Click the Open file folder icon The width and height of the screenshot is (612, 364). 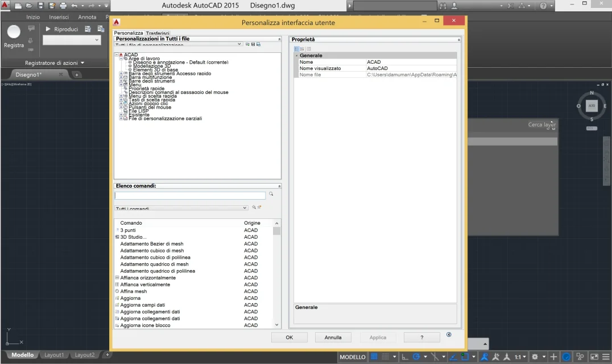pos(29,6)
